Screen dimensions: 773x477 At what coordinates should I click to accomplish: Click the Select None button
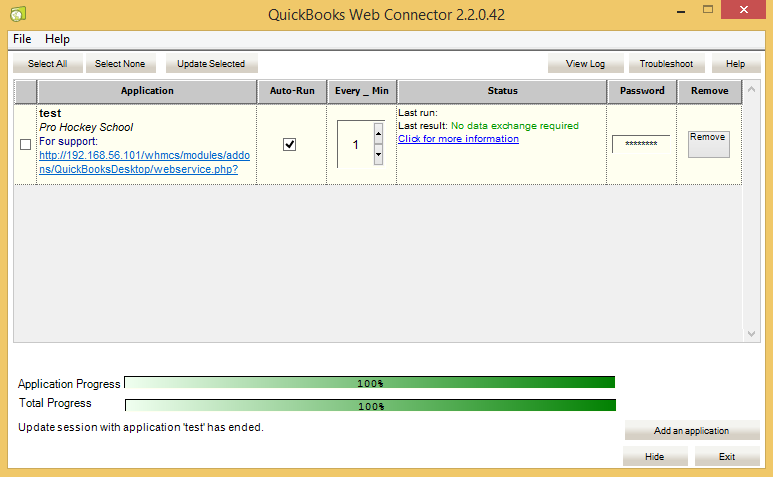(x=120, y=64)
